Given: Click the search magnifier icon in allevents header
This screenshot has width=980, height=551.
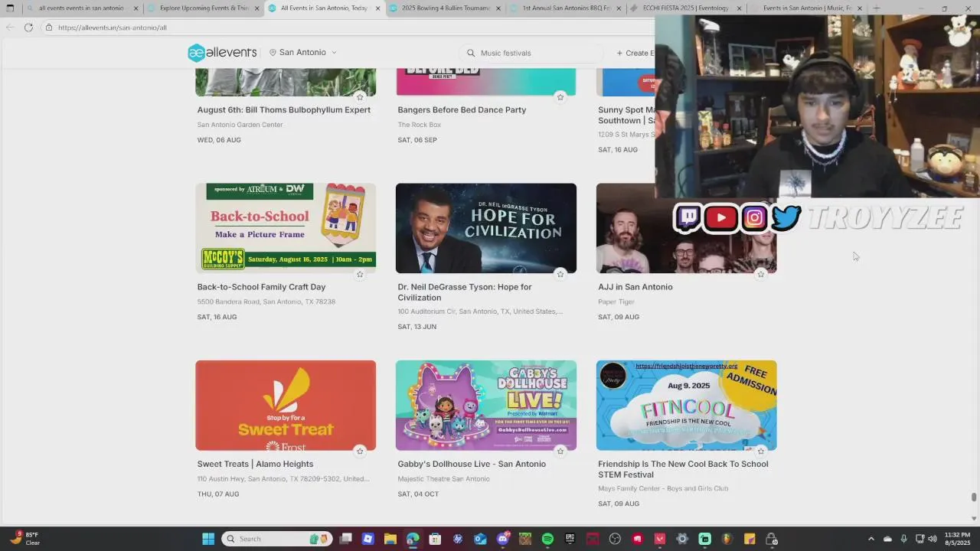Looking at the screenshot, I should [471, 53].
